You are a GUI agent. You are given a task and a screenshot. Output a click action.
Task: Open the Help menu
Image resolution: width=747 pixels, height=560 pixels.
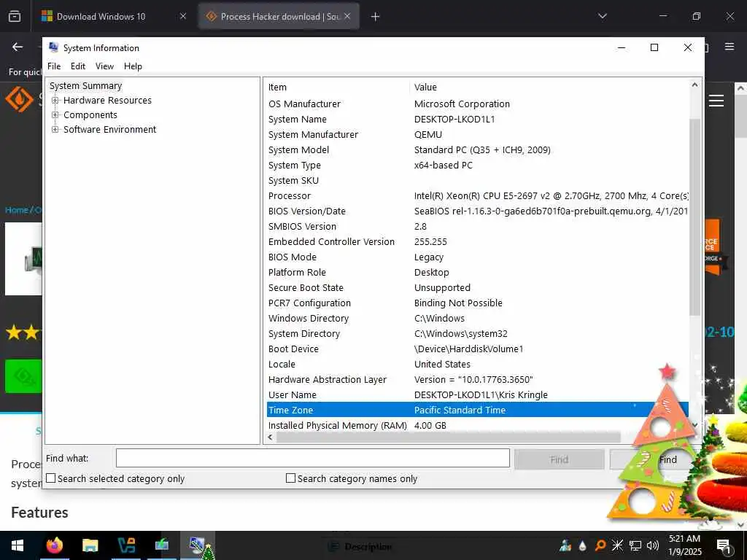[133, 66]
